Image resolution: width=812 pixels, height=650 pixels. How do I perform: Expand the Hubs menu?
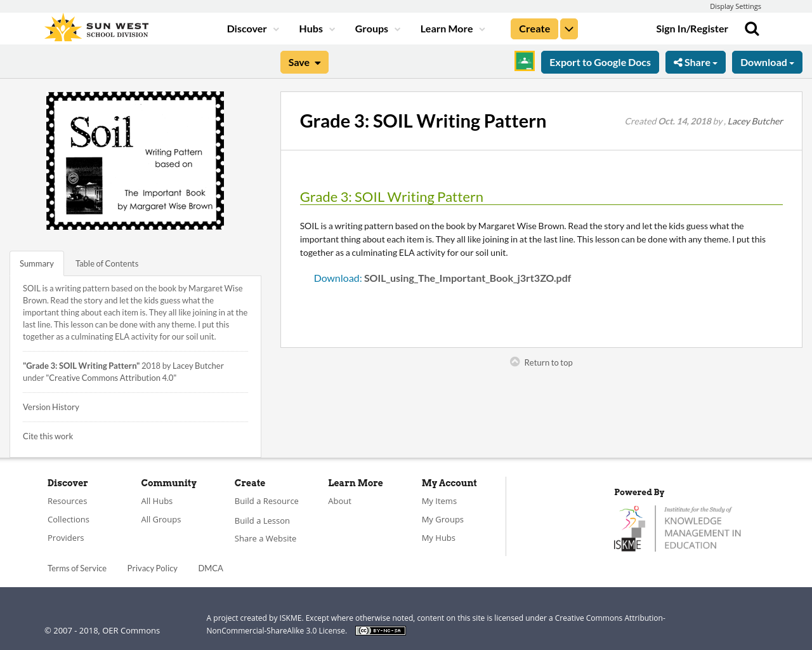coord(315,27)
